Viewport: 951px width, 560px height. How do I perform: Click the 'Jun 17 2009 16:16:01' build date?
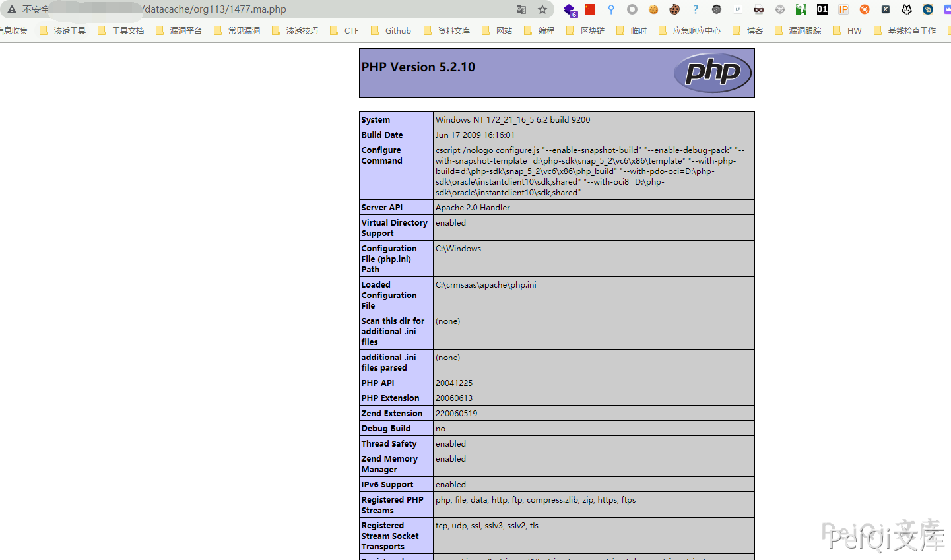tap(475, 135)
